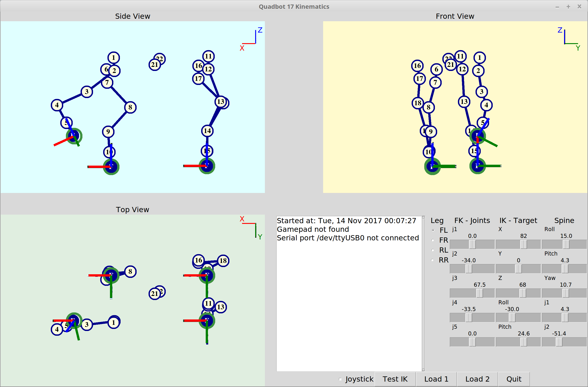The height and width of the screenshot is (387, 588).
Task: Select the FR leg radio button
Action: point(433,240)
